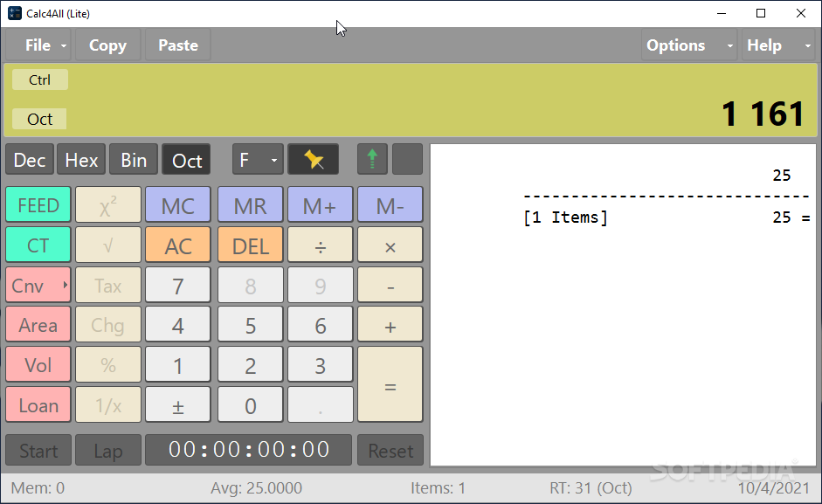Open the Vol calculator
The width and height of the screenshot is (822, 504).
38,364
